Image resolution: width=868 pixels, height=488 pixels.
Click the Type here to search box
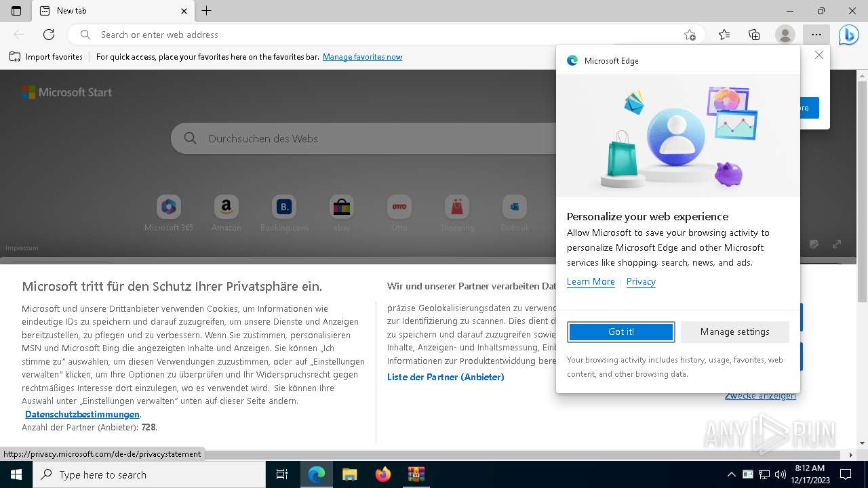tap(149, 474)
